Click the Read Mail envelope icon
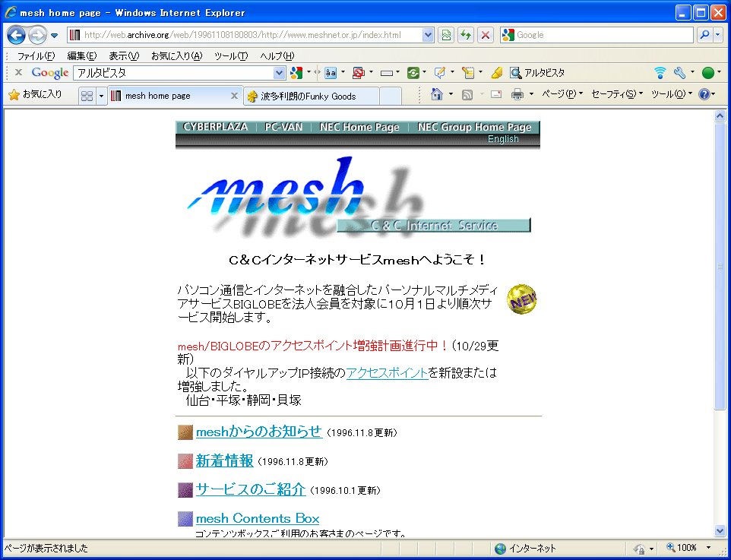This screenshot has width=731, height=560. point(496,95)
